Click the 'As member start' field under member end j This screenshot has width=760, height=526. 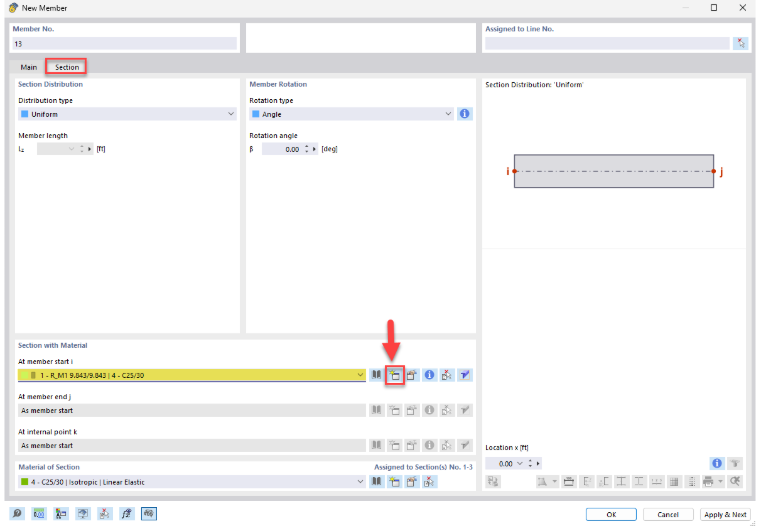pyautogui.click(x=192, y=410)
